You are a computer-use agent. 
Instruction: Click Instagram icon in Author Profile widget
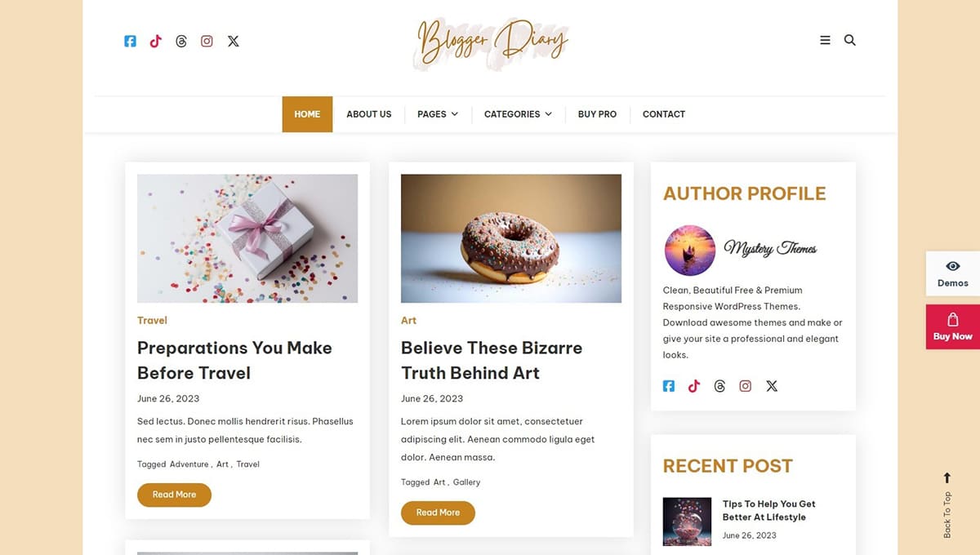click(745, 386)
